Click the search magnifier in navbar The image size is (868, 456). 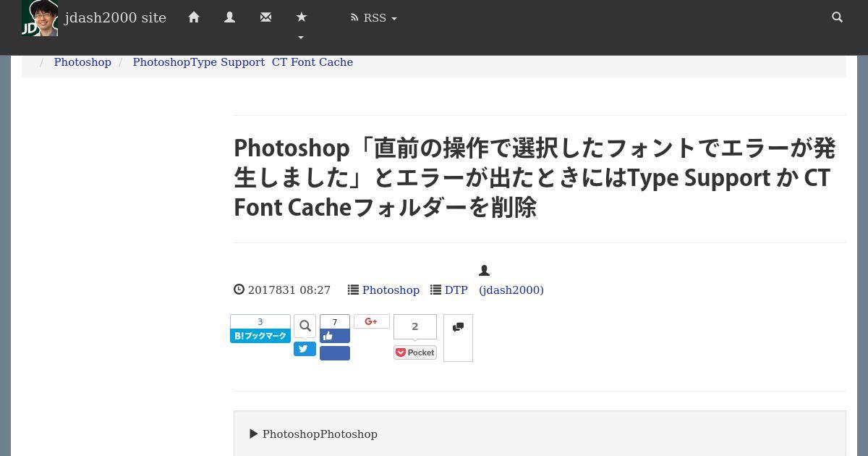point(838,17)
